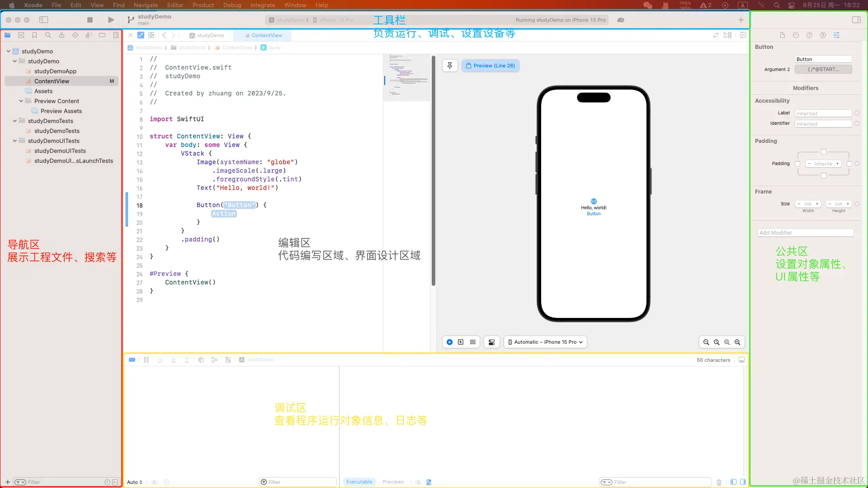
Task: Toggle the navigator sidebar icon
Action: click(44, 20)
